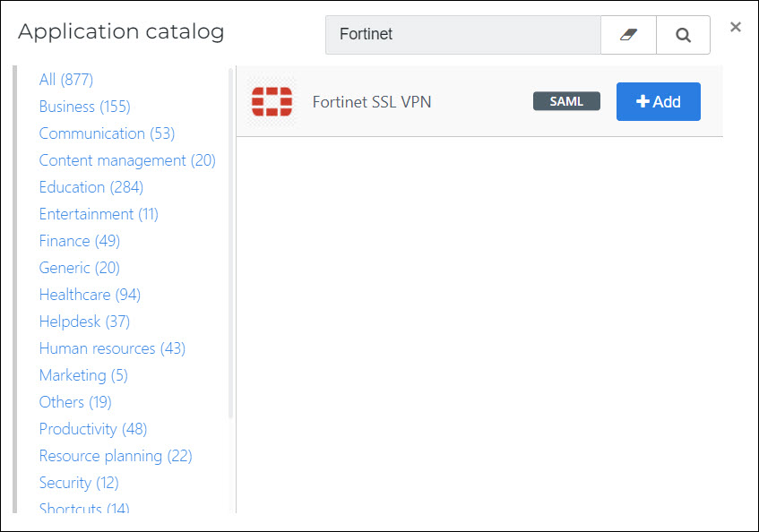This screenshot has width=759, height=532.
Task: Show Resource planning (22) apps
Action: click(x=116, y=456)
